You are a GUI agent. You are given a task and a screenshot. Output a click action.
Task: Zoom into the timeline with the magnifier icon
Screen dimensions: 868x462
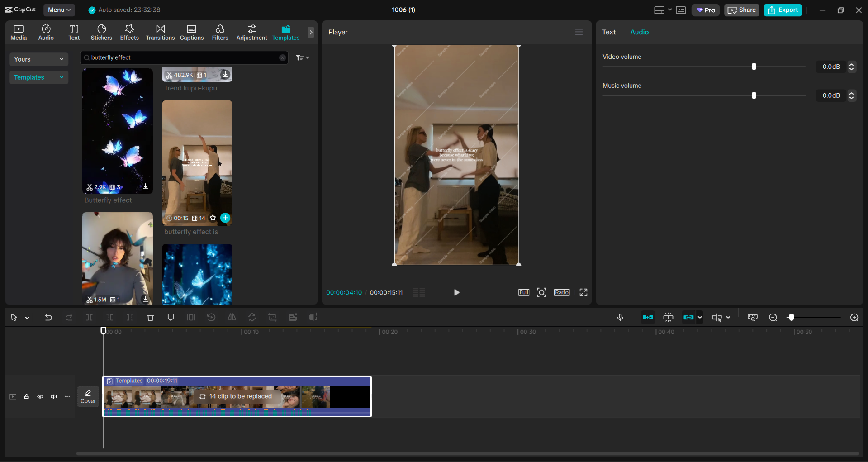(854, 317)
